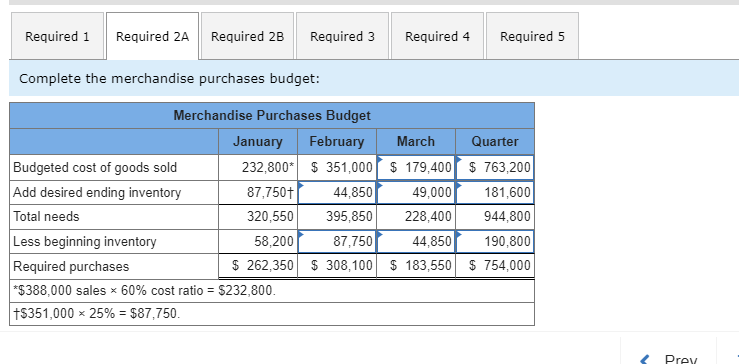
Task: Select February total needs 395,850
Action: pyautogui.click(x=337, y=217)
